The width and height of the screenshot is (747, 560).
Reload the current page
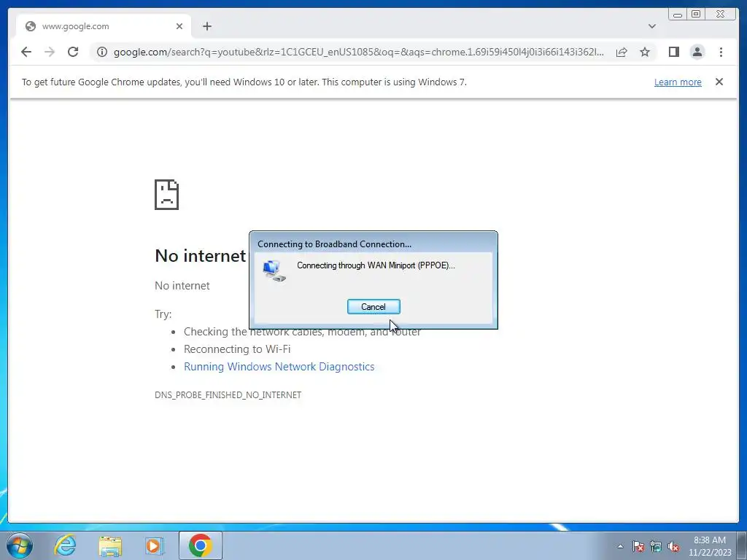(73, 52)
